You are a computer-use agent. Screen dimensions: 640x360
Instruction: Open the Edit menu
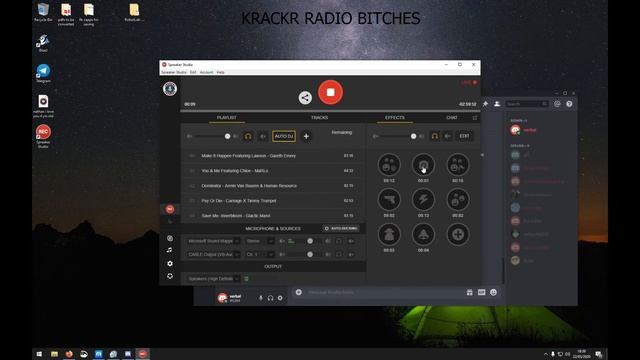[193, 72]
